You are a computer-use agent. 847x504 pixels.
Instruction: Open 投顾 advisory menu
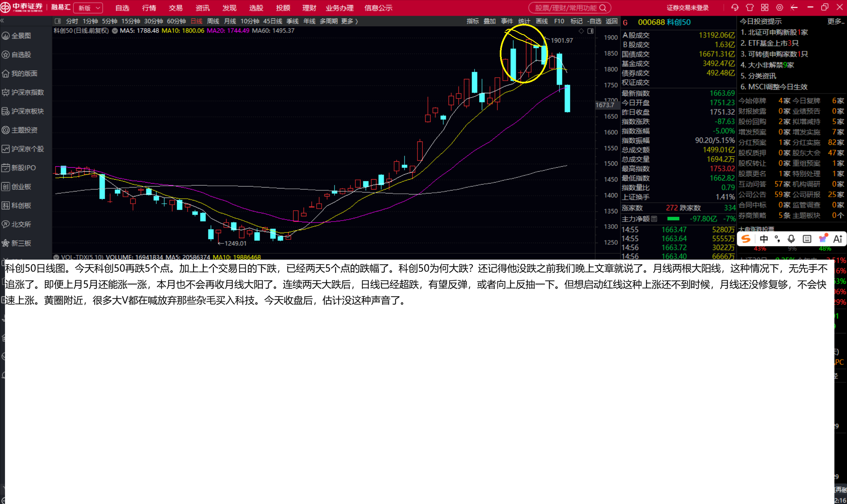pyautogui.click(x=283, y=8)
